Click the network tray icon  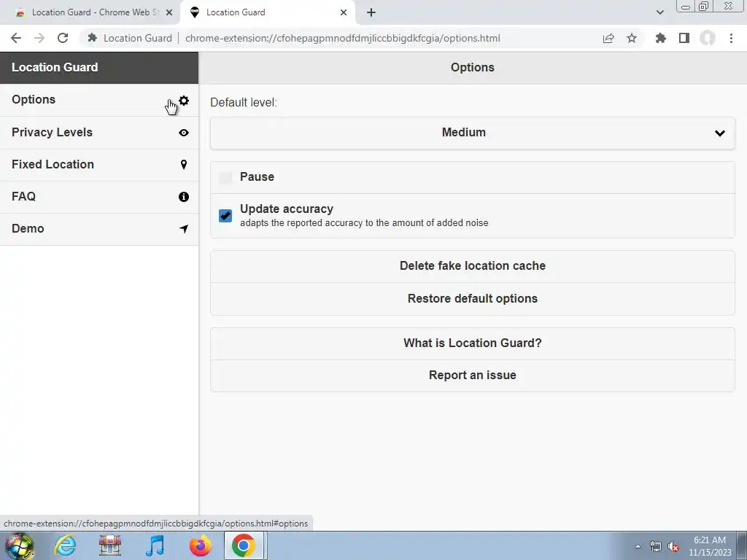pos(656,547)
